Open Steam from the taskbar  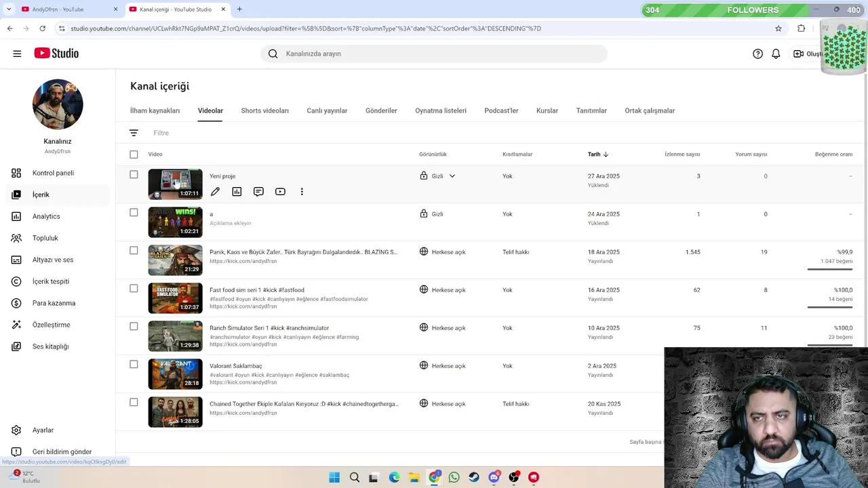473,477
